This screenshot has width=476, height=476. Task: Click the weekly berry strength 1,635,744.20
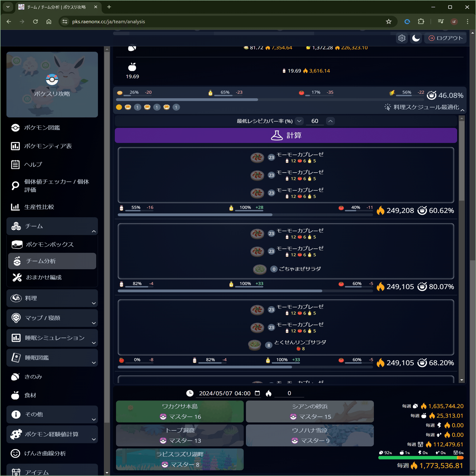446,406
